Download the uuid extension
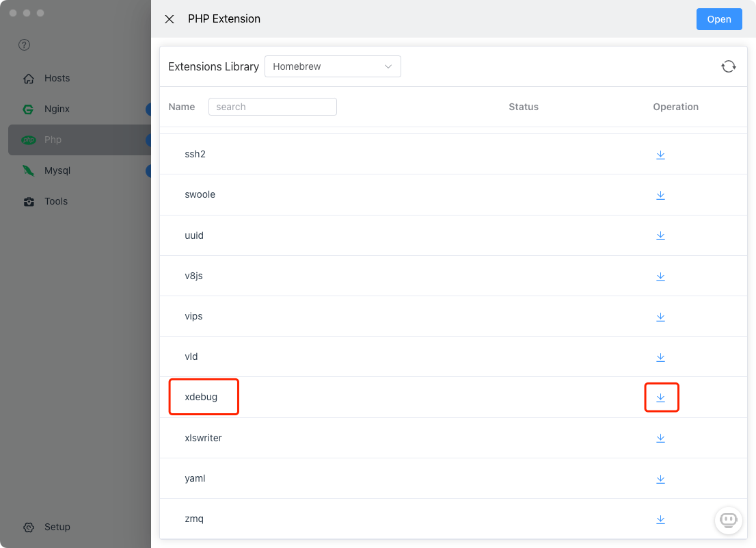 [x=660, y=236]
